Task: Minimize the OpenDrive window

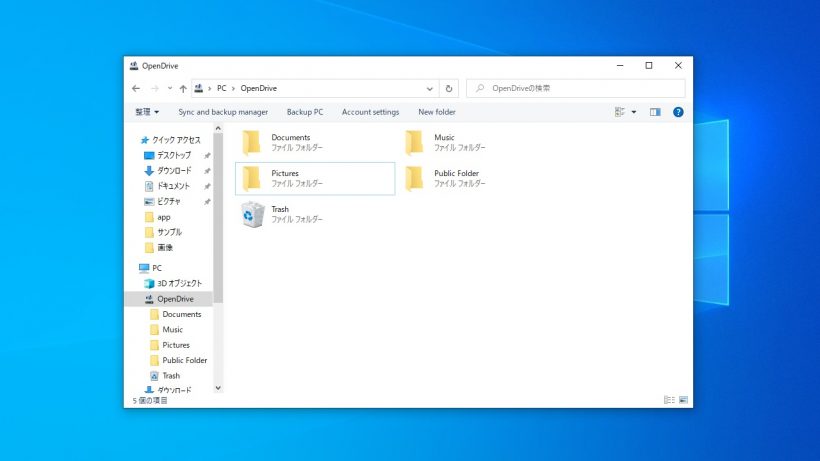Action: (620, 66)
